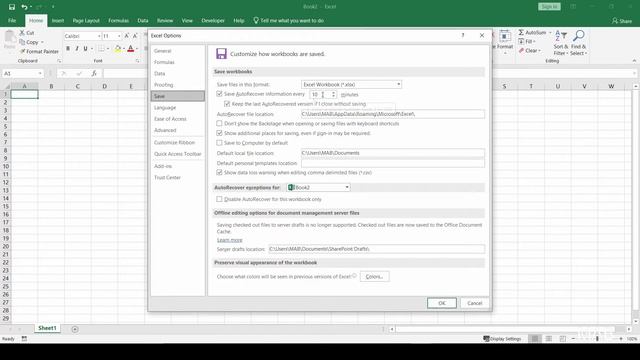
Task: Click the New Sheet plus icon
Action: pos(75,329)
